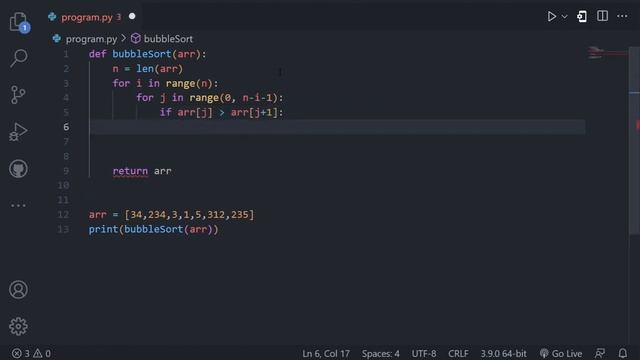Start Go Live server
The width and height of the screenshot is (640, 360).
[x=561, y=353]
